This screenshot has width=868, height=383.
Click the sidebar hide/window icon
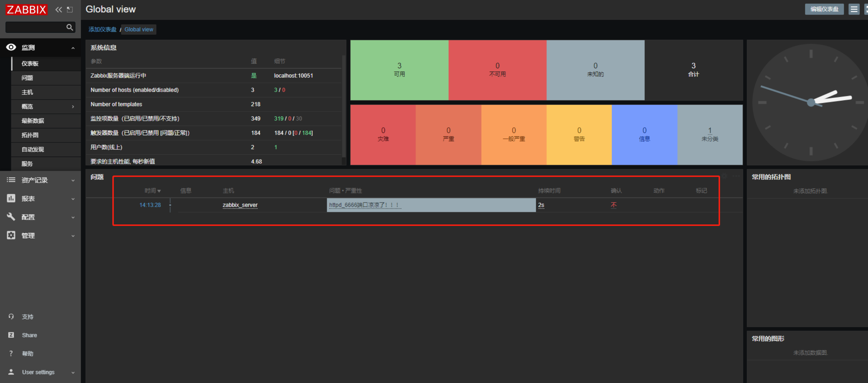tap(70, 10)
